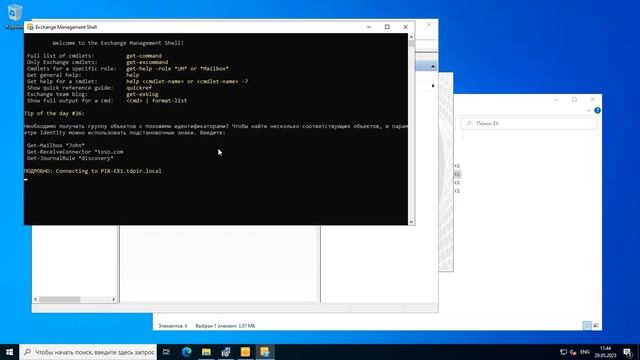
Task: Click the ENG language indicator
Action: pyautogui.click(x=585, y=352)
